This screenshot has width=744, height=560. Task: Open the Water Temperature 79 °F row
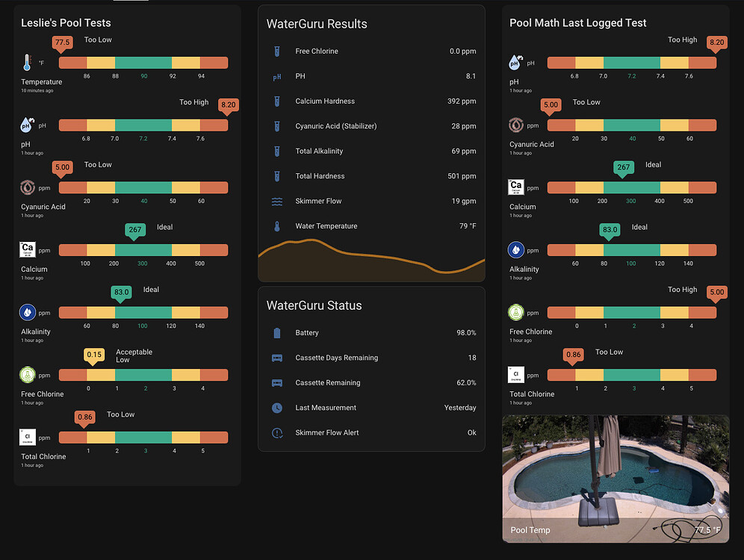(x=371, y=226)
